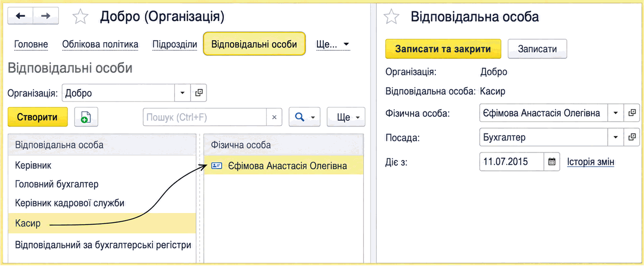The image size is (644, 266).
Task: Click the Фізична особа column header
Action: point(284,144)
